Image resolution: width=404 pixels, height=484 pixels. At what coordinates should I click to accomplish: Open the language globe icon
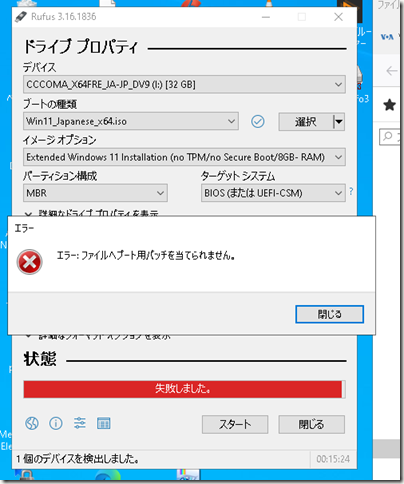click(x=32, y=423)
